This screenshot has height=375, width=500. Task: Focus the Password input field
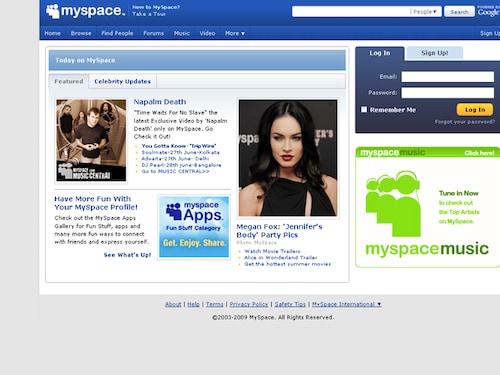(x=448, y=93)
